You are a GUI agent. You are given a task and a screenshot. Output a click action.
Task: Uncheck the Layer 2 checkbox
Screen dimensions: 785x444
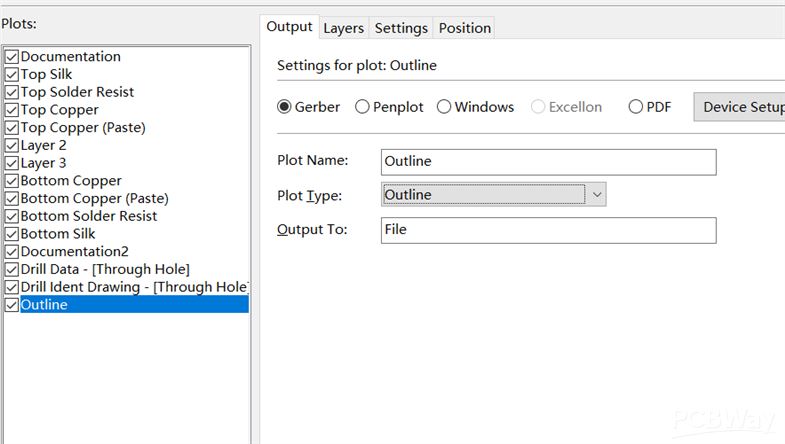pos(12,146)
